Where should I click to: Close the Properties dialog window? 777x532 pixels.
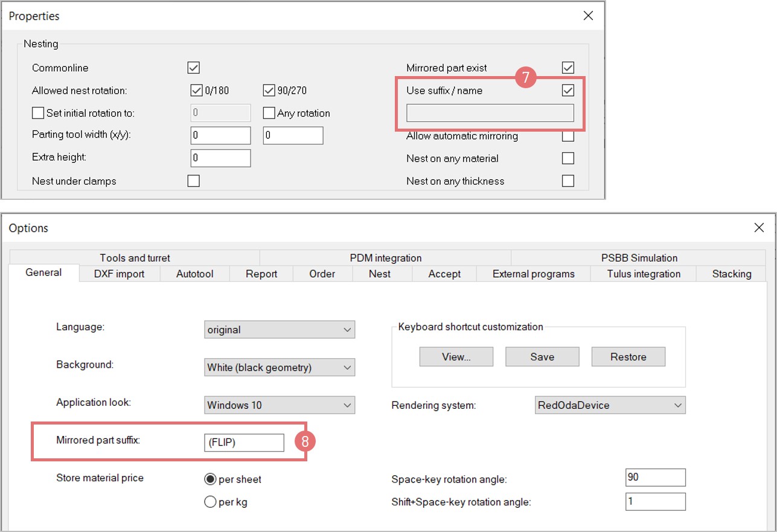(588, 16)
